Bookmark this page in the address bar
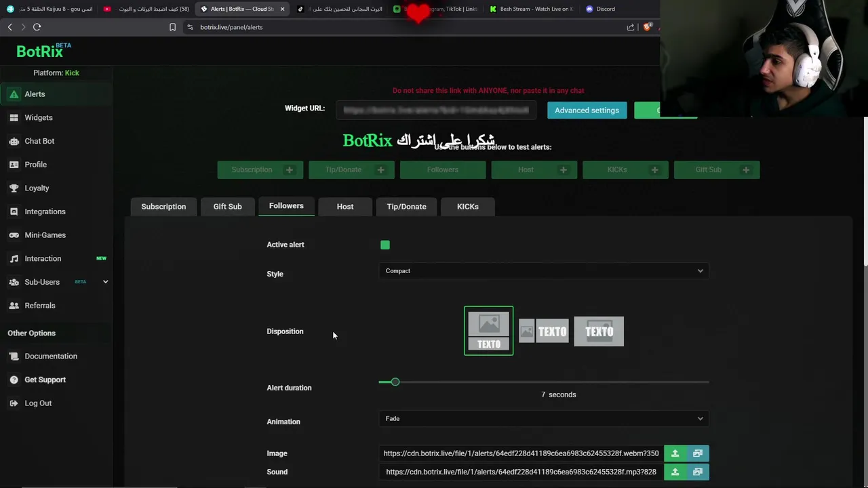Image resolution: width=868 pixels, height=488 pixels. pos(172,27)
